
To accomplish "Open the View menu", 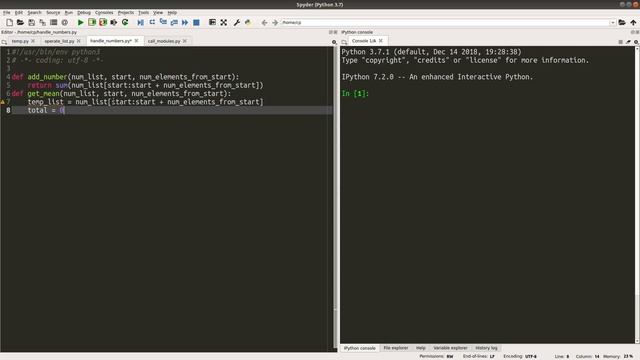I will [158, 13].
